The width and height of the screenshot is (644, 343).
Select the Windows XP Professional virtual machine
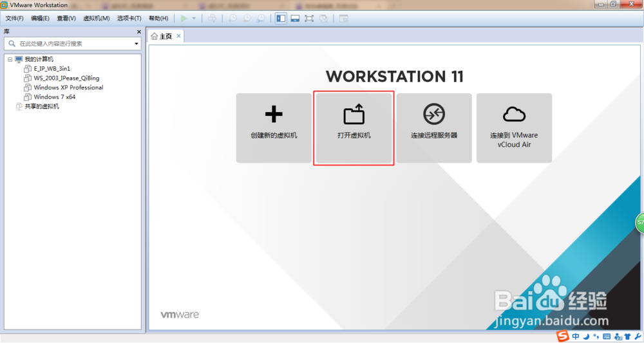69,88
